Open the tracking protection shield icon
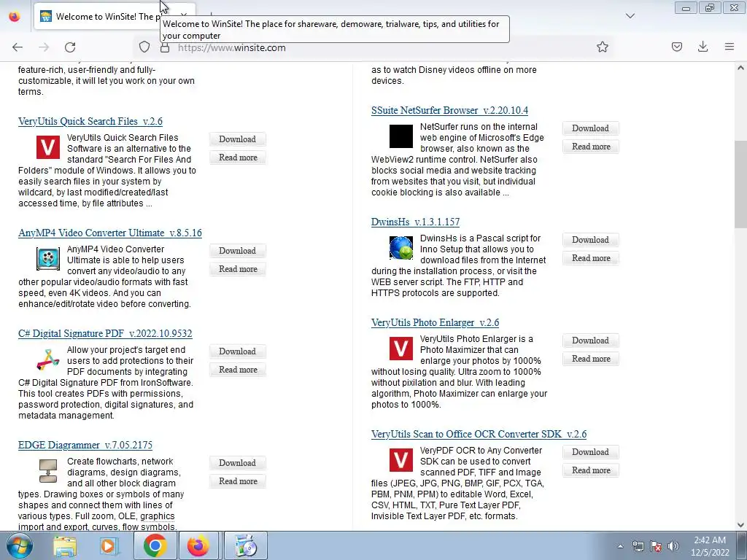 [144, 47]
